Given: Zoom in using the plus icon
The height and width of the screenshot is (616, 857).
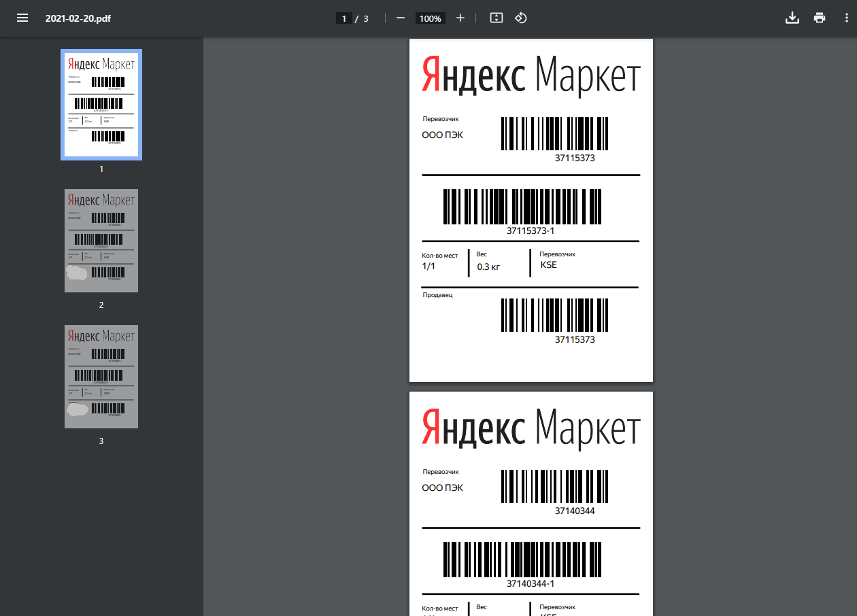Looking at the screenshot, I should point(460,18).
